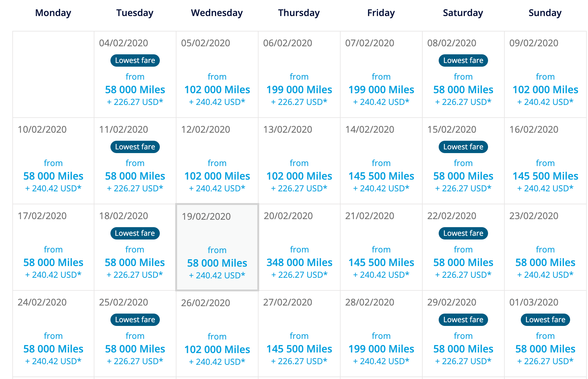This screenshot has width=588, height=379.
Task: Select the 24/02/2020 Monday fare
Action: point(53,334)
